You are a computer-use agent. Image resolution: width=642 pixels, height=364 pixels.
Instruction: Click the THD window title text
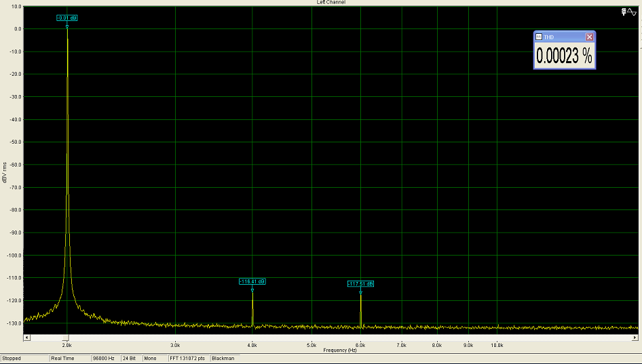pyautogui.click(x=548, y=37)
